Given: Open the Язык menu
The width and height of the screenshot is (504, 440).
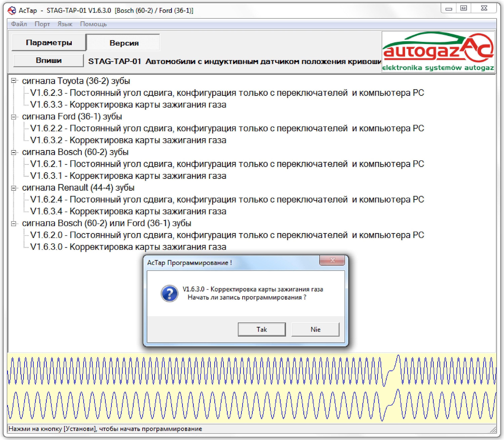Looking at the screenshot, I should coord(65,24).
